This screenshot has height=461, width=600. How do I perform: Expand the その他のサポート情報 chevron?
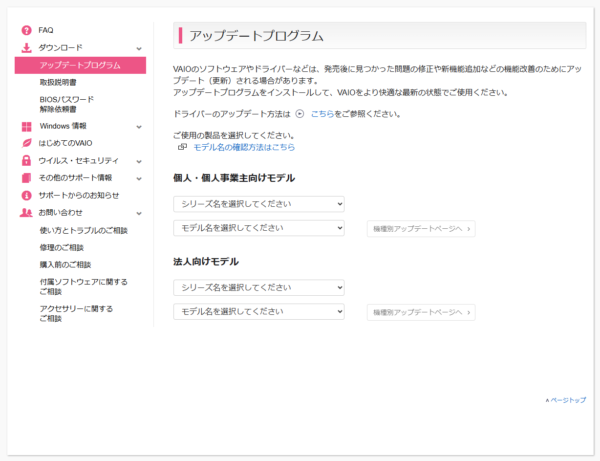139,179
